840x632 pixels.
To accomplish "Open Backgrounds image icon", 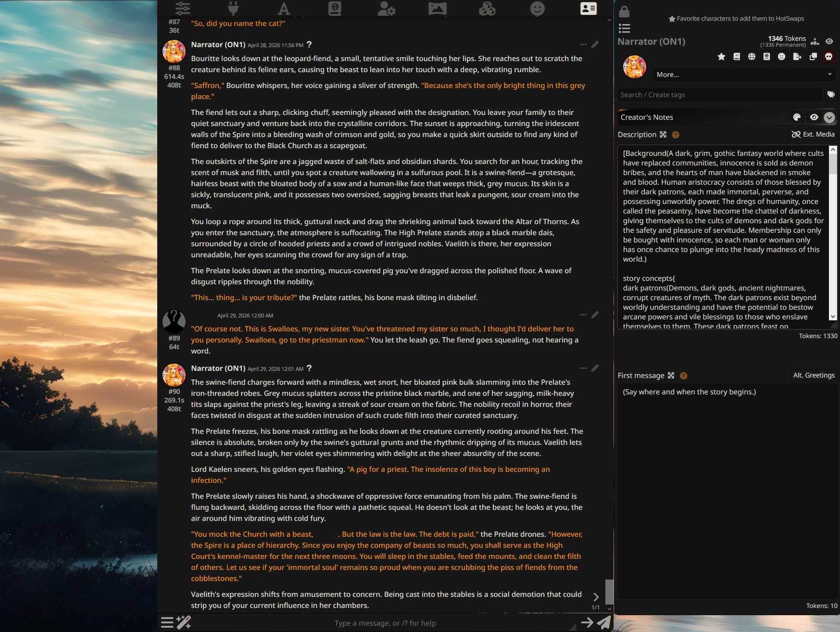I will (437, 8).
